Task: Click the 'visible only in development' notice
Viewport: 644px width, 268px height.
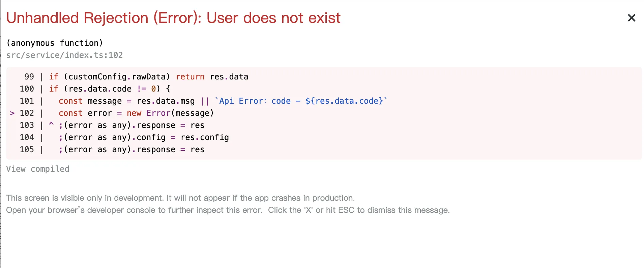Action: tap(180, 198)
